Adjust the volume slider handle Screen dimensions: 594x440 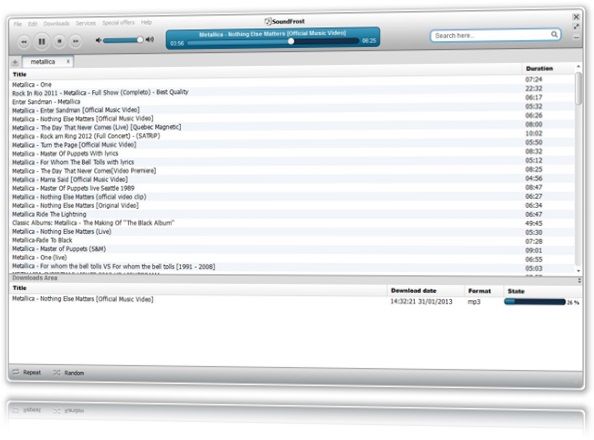pos(140,39)
